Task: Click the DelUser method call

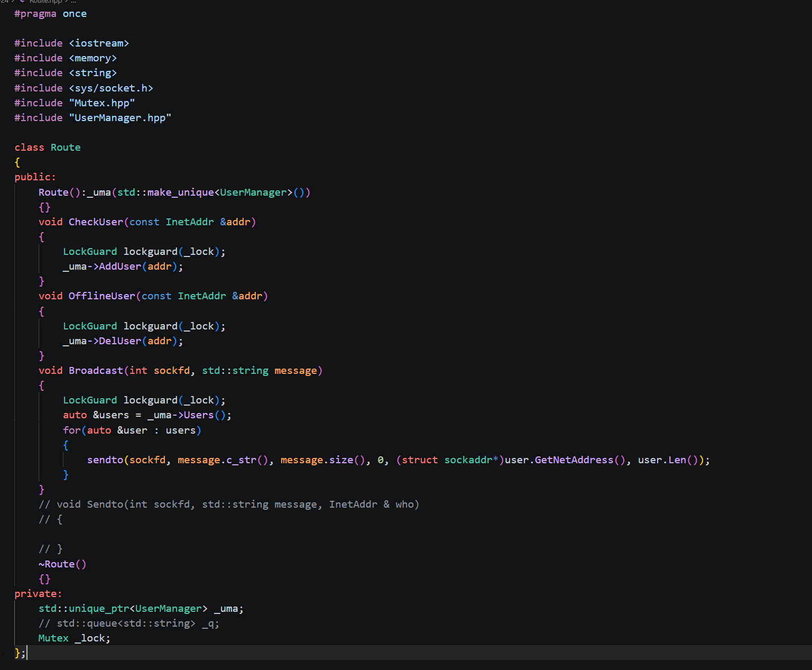Action: click(x=120, y=341)
